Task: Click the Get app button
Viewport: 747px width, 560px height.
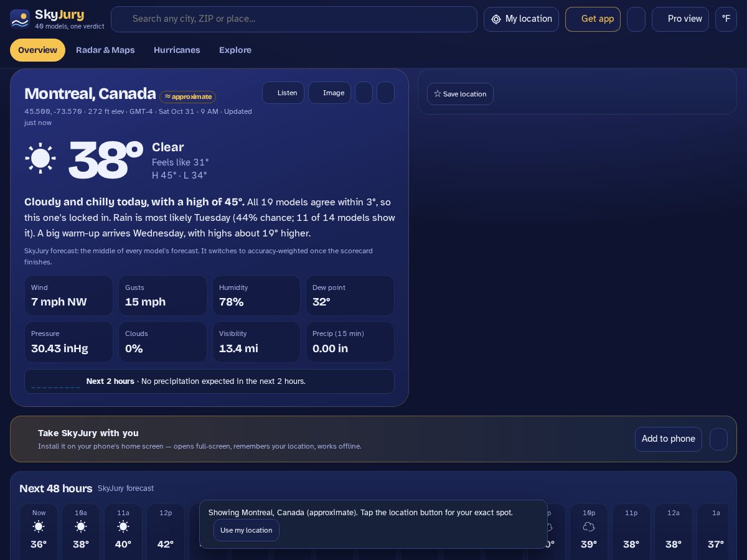Action: pos(593,19)
